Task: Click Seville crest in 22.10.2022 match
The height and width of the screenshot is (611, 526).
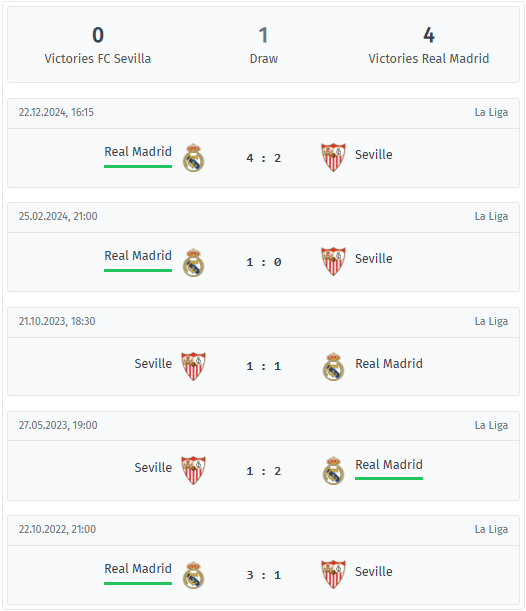Action: click(x=333, y=574)
